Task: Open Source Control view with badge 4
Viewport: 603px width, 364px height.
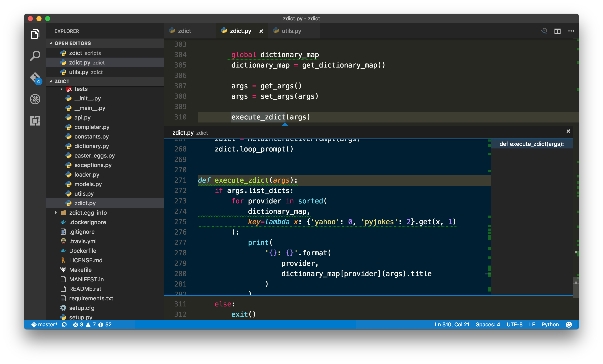Action: click(36, 78)
